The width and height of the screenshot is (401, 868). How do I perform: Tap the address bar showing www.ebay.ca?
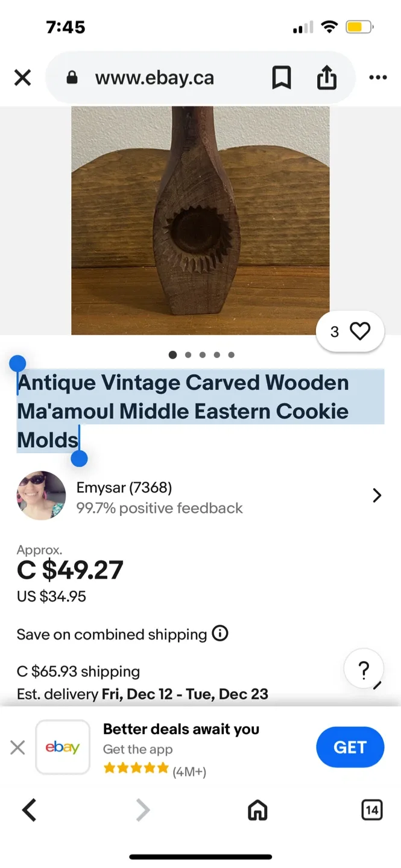pos(154,77)
